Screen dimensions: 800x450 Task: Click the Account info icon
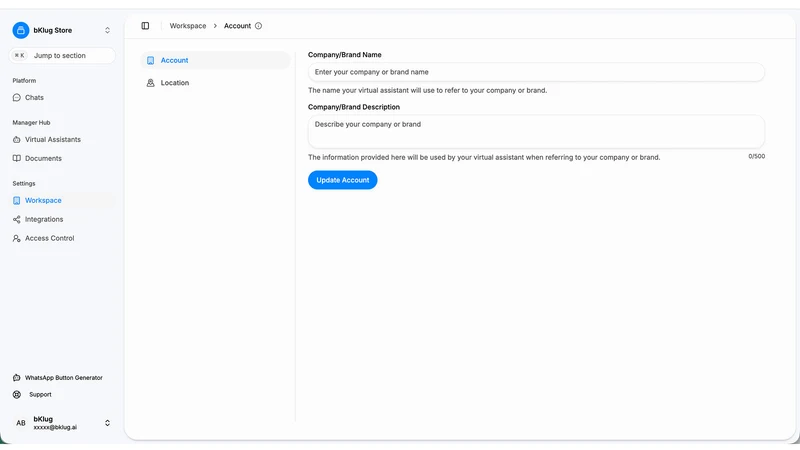tap(259, 26)
